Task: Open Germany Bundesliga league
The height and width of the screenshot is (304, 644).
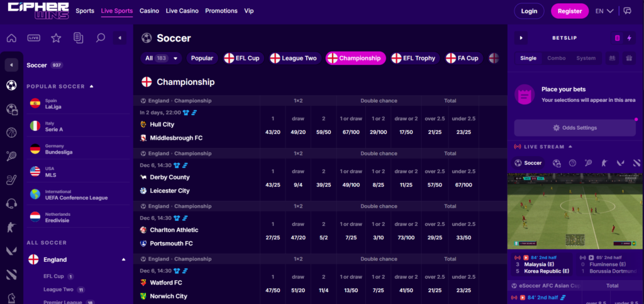Action: [78, 149]
